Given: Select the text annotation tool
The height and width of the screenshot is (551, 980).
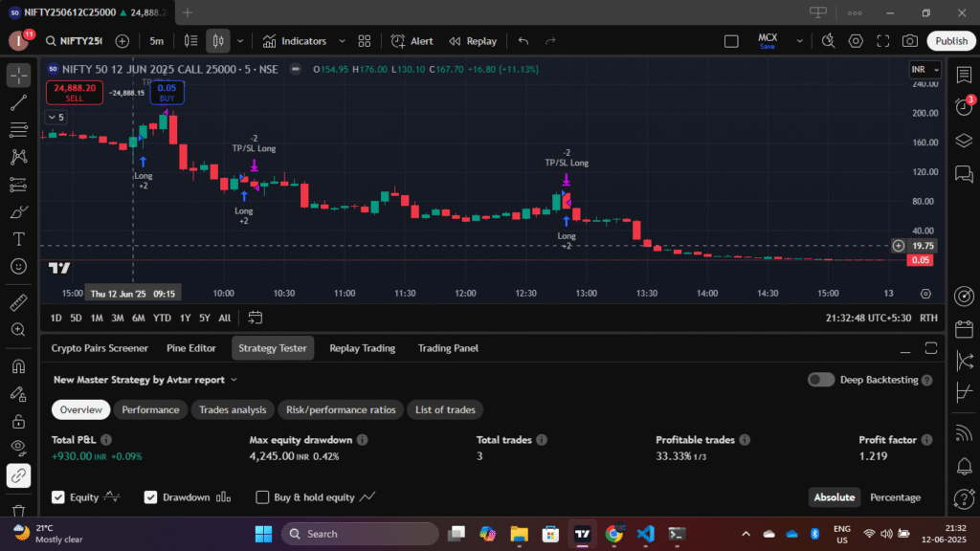Looking at the screenshot, I should point(19,239).
